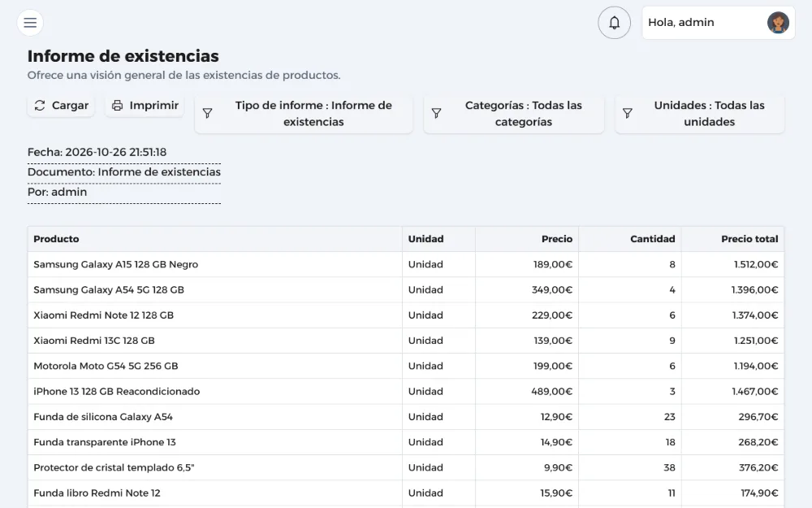
Task: Open the Tipo de informe filter
Action: (x=304, y=114)
